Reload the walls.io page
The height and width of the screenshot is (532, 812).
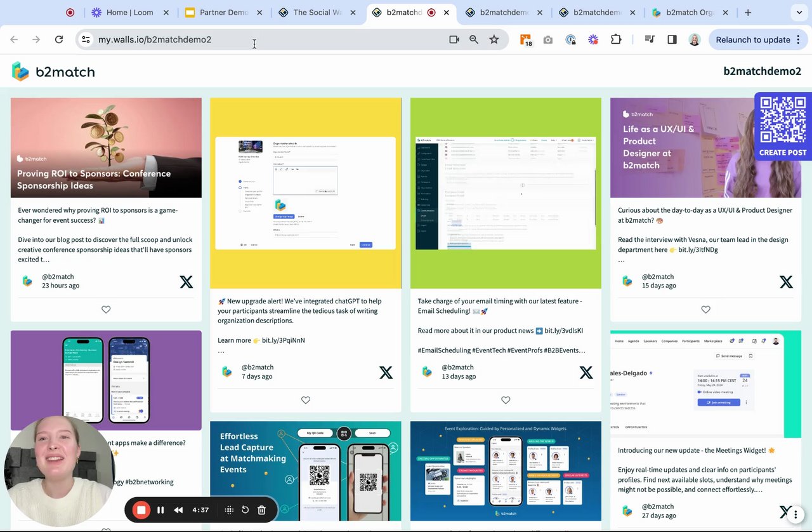tap(59, 39)
